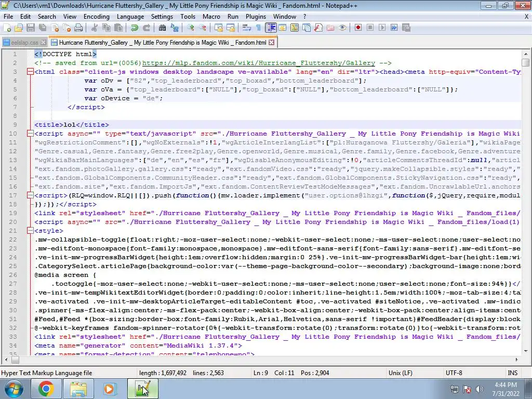Open Find with the binoculars icon
Image resolution: width=532 pixels, height=399 pixels.
click(162, 28)
